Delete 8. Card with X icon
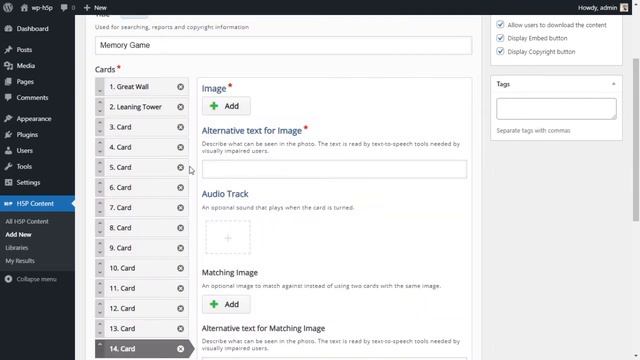The image size is (640, 360). [180, 228]
